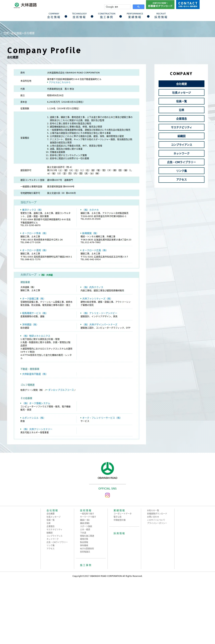The height and width of the screenshot is (644, 215).
Task: Open サステナビリティ sidebar item
Action: [x=182, y=127]
